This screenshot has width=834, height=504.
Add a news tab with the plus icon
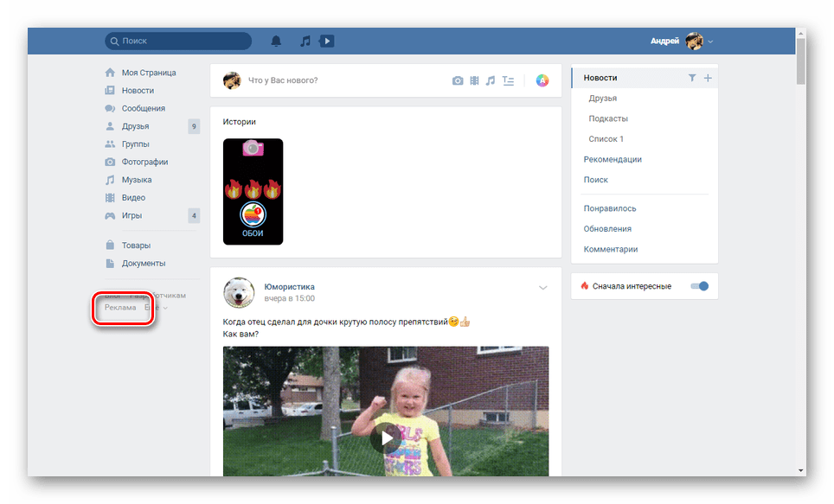(708, 78)
